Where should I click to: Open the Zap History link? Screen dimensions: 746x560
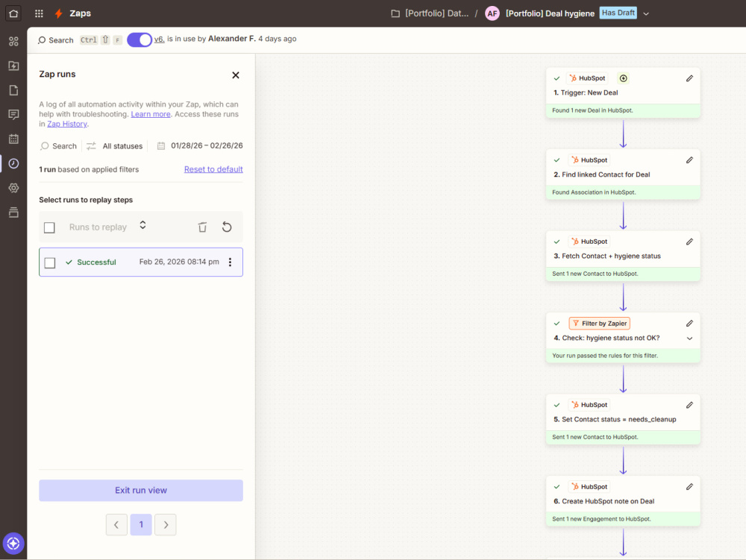pyautogui.click(x=67, y=124)
